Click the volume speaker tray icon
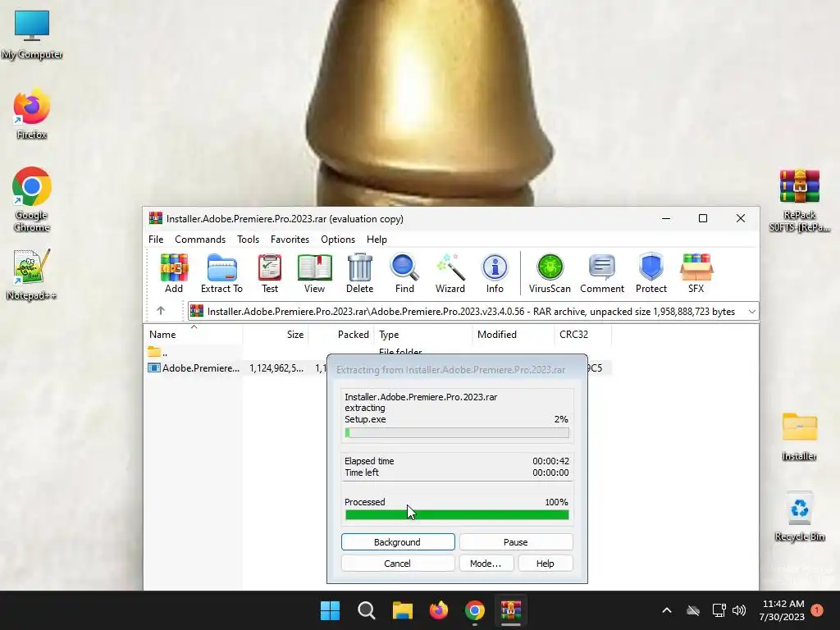The width and height of the screenshot is (840, 630). (x=739, y=610)
